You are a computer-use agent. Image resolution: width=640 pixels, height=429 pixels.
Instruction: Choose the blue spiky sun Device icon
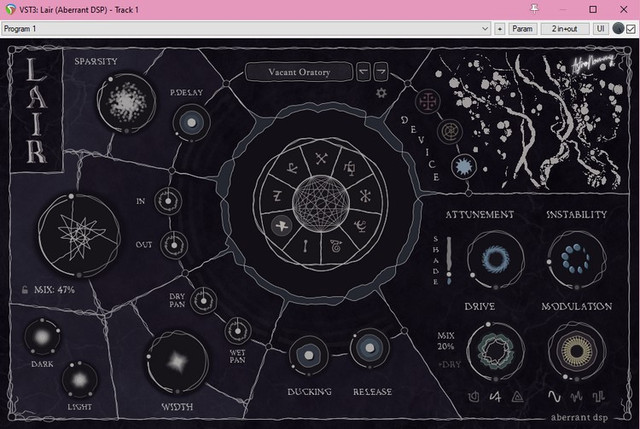pyautogui.click(x=464, y=167)
